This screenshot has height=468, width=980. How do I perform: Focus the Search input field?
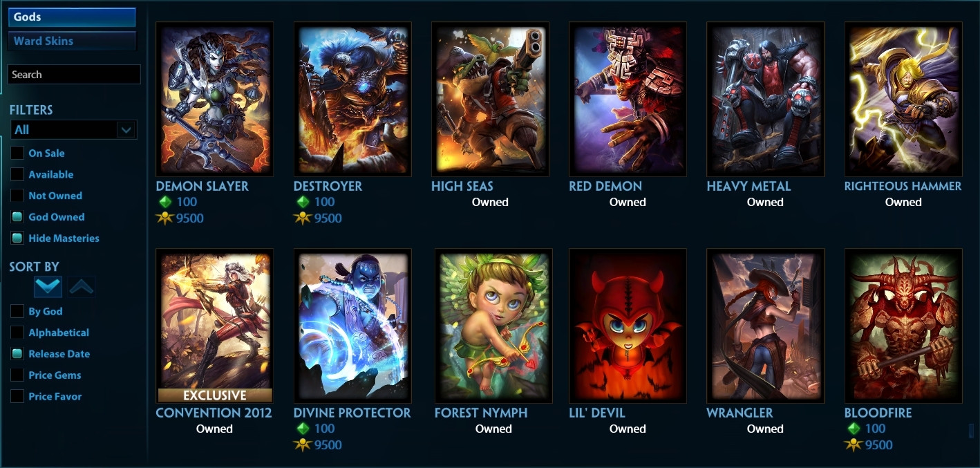[x=74, y=75]
